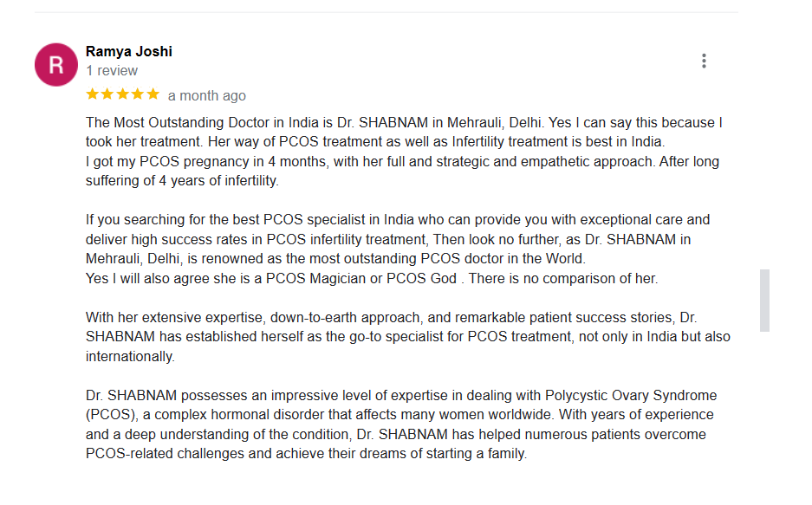812x505 pixels.
Task: Click the R monogram inside the profile avatar
Action: click(55, 64)
